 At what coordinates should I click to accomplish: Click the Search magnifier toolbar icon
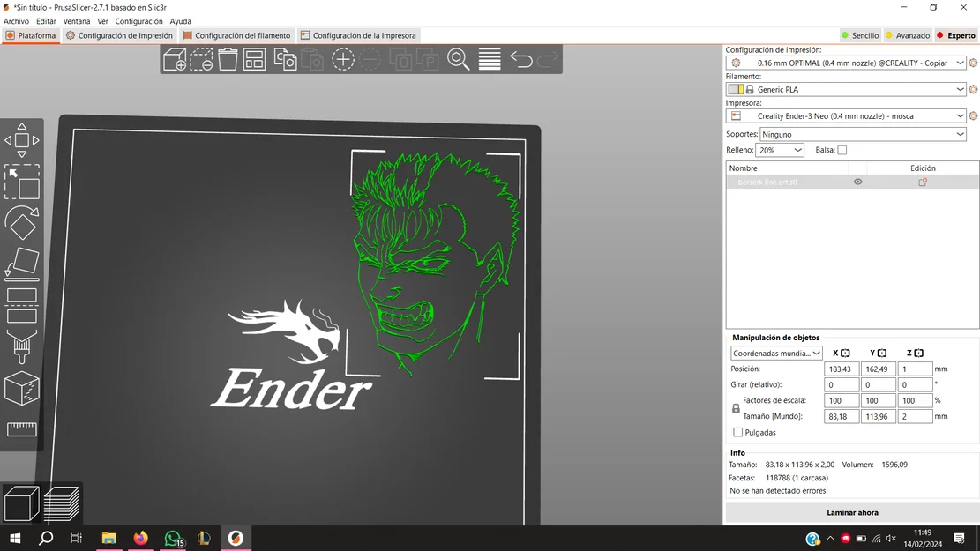pyautogui.click(x=458, y=59)
